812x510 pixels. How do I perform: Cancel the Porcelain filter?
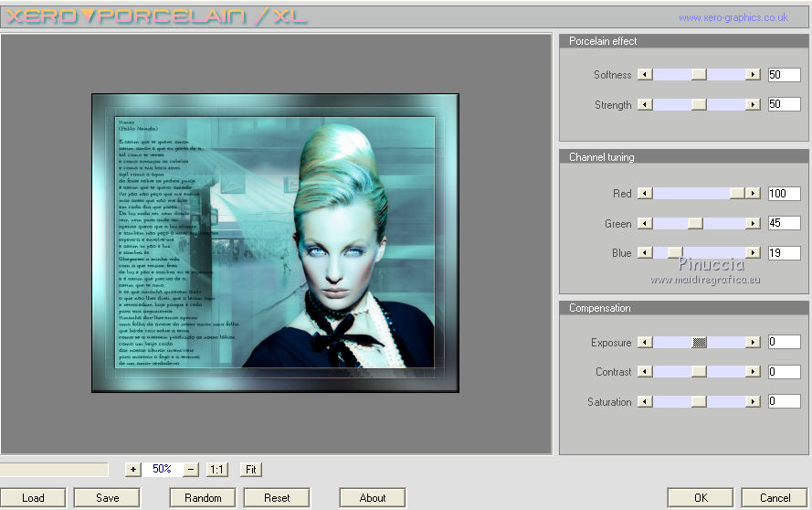775,498
